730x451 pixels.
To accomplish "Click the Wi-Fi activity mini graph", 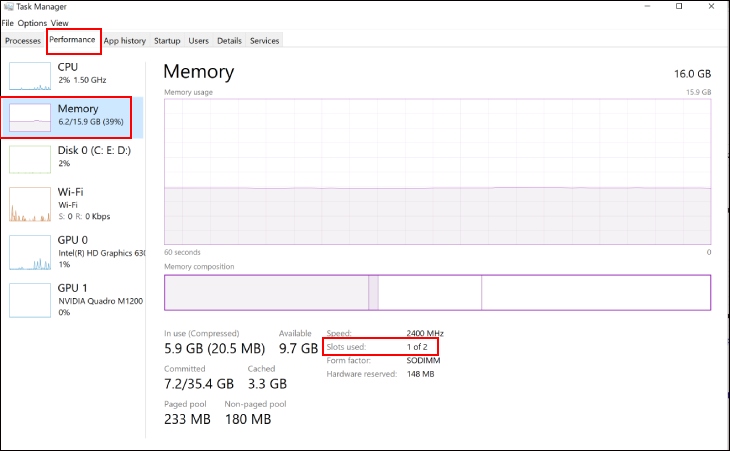I will (30, 204).
